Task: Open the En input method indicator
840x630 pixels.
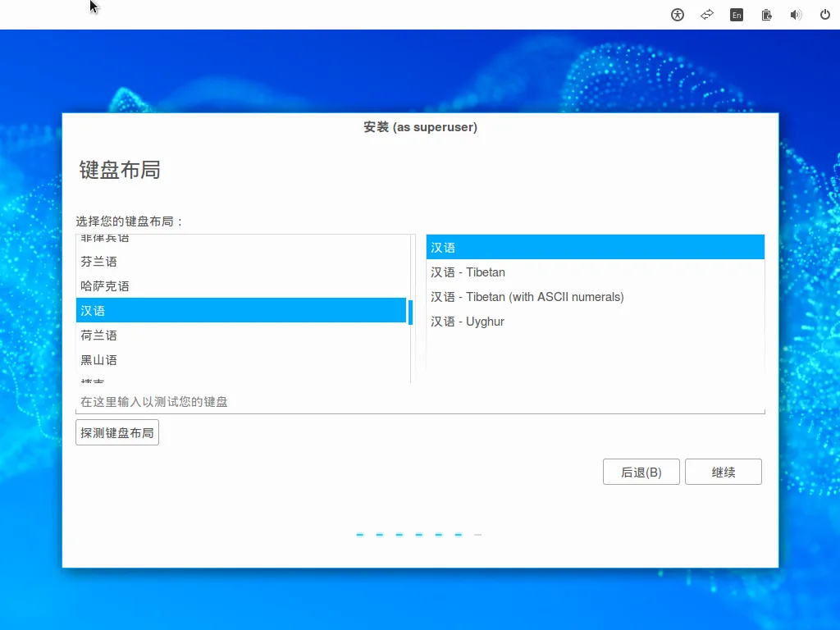Action: tap(737, 15)
